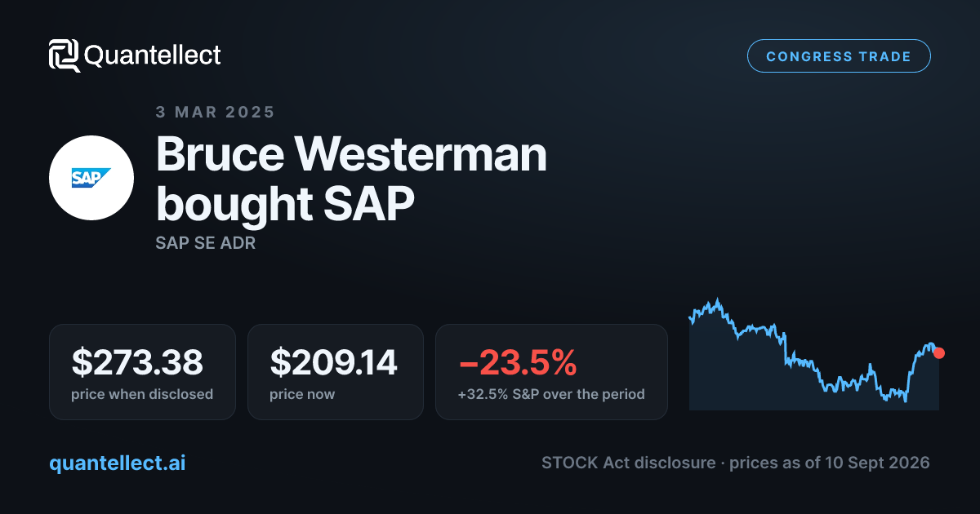Select the SAP SE ADR subtitle
980x514 pixels.
[205, 243]
